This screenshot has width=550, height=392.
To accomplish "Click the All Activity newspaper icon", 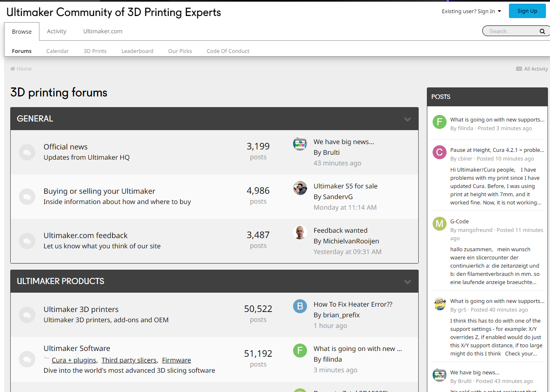I will click(x=519, y=69).
